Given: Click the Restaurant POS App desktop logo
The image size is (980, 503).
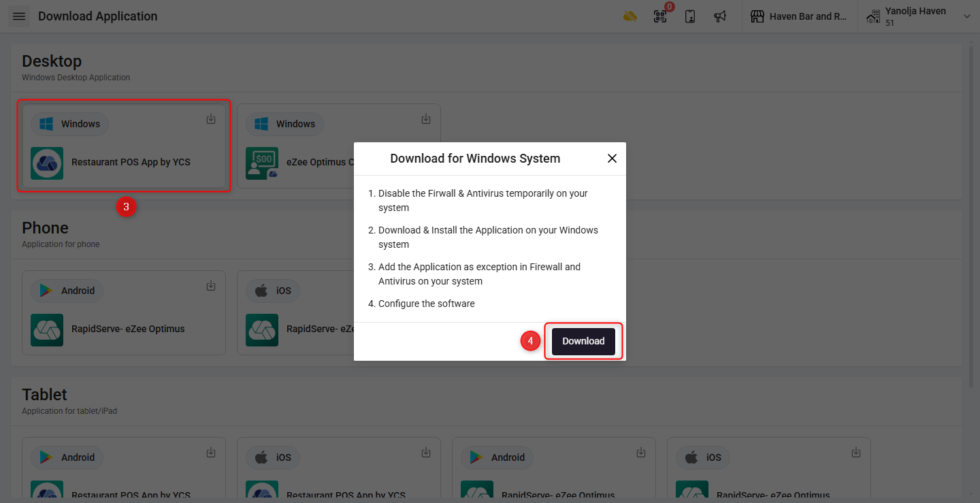Looking at the screenshot, I should pyautogui.click(x=47, y=163).
